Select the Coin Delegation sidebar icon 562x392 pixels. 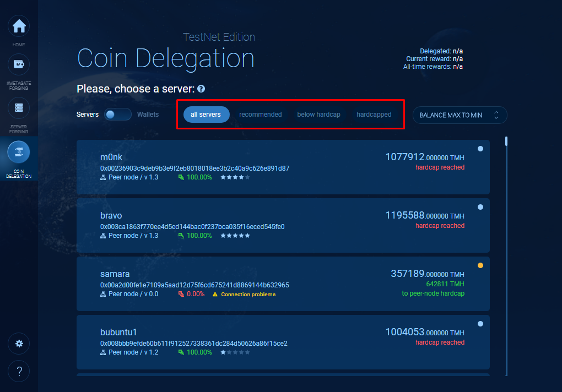coord(19,152)
